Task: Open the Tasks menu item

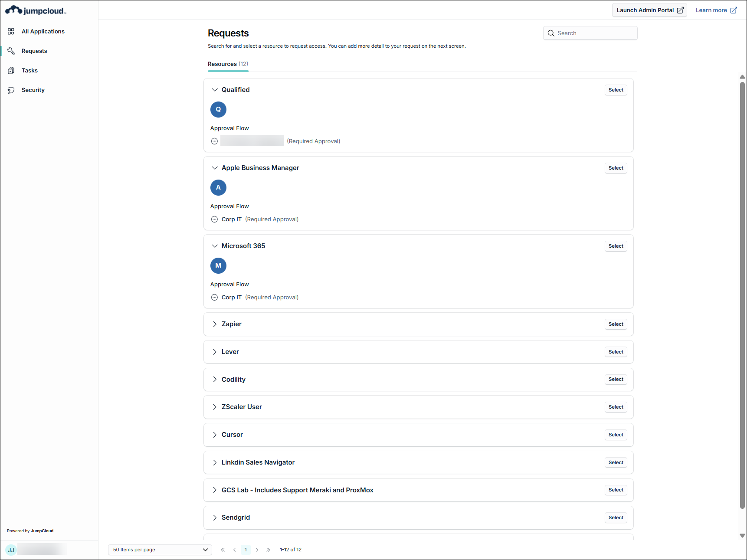Action: click(x=29, y=70)
